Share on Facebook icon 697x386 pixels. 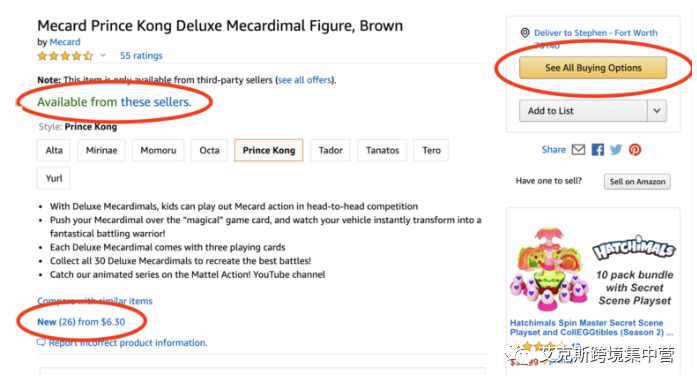pyautogui.click(x=597, y=149)
